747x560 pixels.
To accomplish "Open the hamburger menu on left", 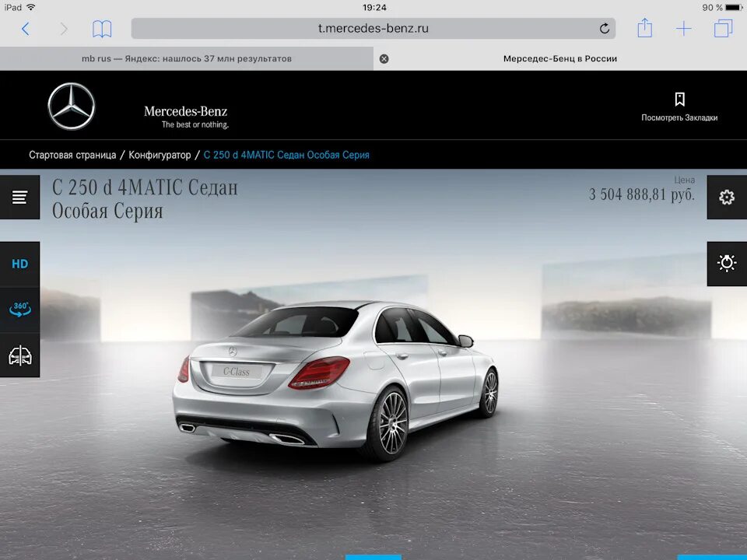I will (x=19, y=197).
